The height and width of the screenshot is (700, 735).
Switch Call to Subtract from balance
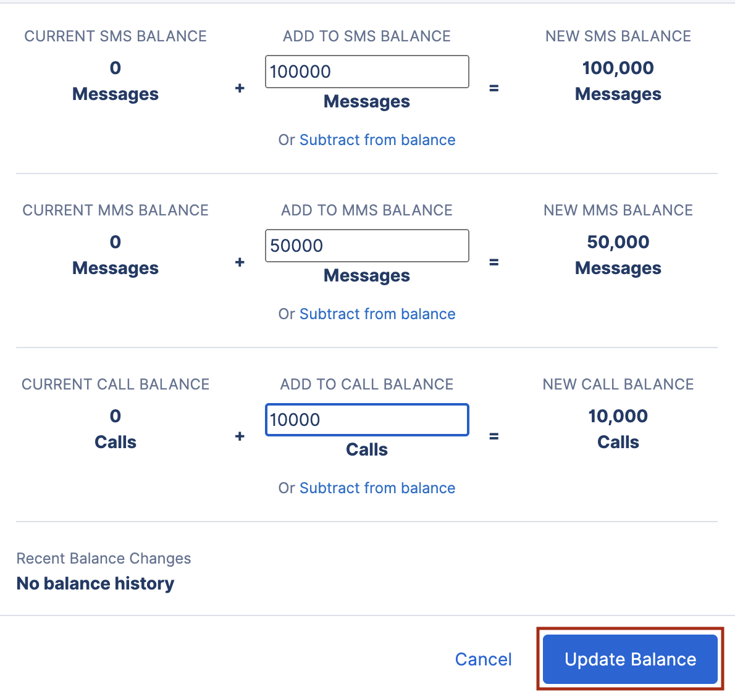point(377,488)
